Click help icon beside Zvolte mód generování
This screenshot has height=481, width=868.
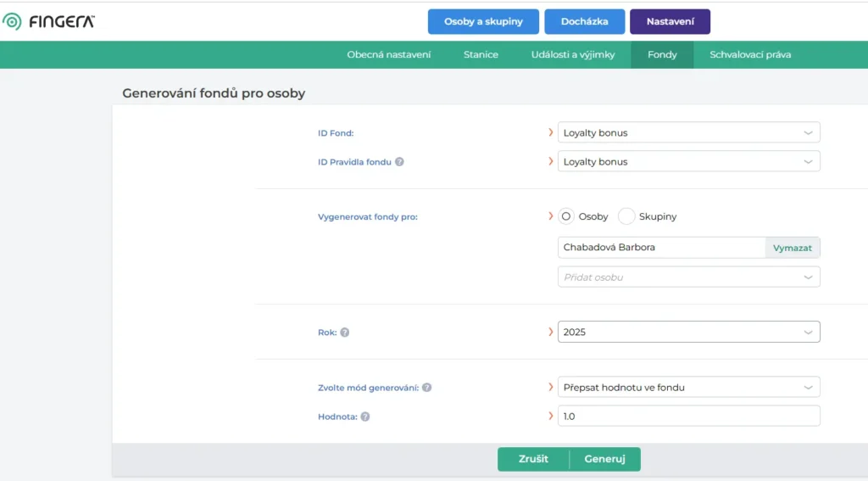(x=427, y=388)
